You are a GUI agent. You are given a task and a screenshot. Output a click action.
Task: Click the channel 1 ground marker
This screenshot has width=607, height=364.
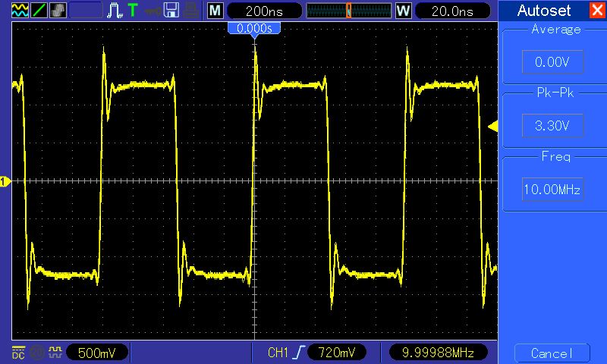point(5,181)
